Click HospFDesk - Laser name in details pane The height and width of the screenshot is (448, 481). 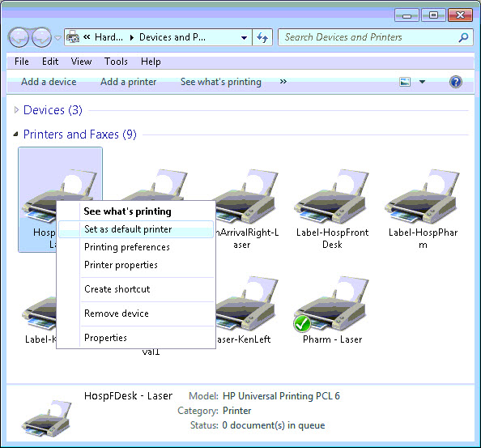(x=128, y=396)
